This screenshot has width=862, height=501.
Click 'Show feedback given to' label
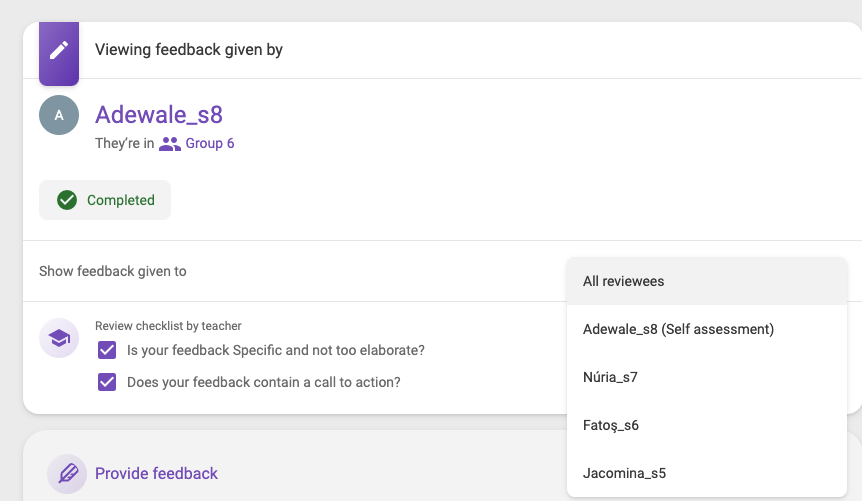[x=113, y=271]
